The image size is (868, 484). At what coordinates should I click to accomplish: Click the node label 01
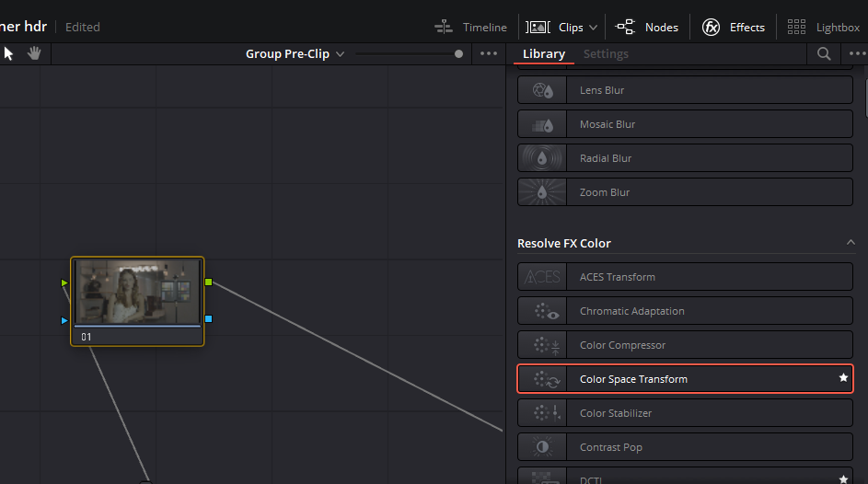click(x=87, y=337)
